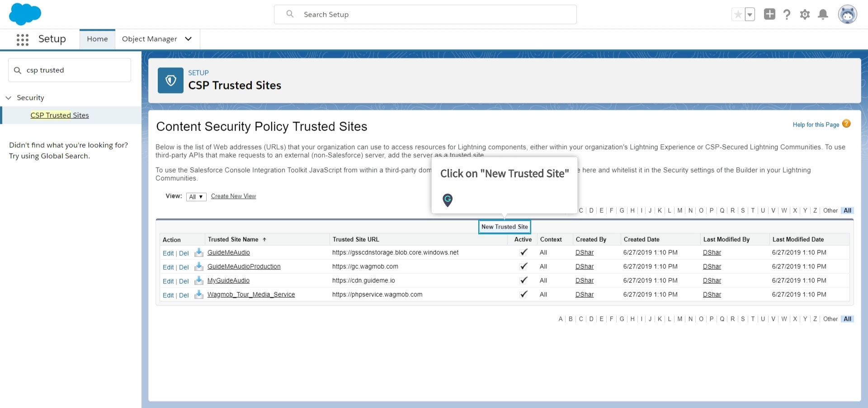Open the MyGuideAudio site name link
This screenshot has width=868, height=408.
(228, 281)
